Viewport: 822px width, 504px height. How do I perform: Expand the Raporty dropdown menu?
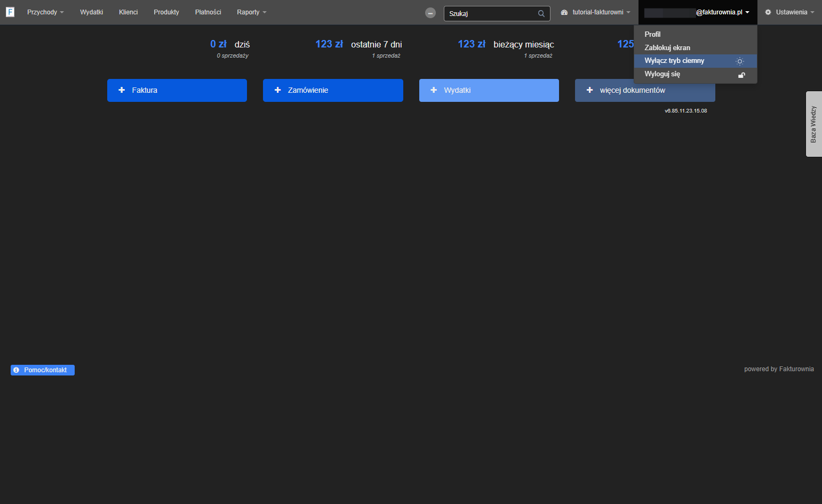tap(252, 12)
